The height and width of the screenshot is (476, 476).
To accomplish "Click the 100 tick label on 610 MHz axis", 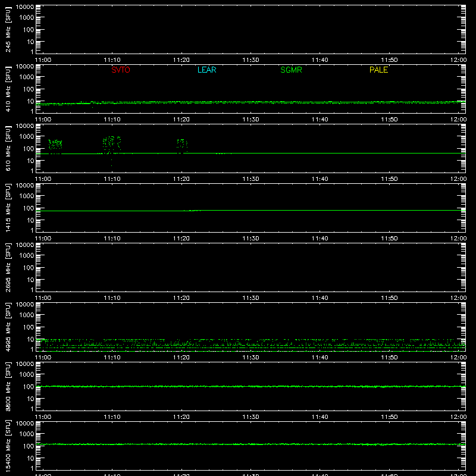I will click(29, 149).
